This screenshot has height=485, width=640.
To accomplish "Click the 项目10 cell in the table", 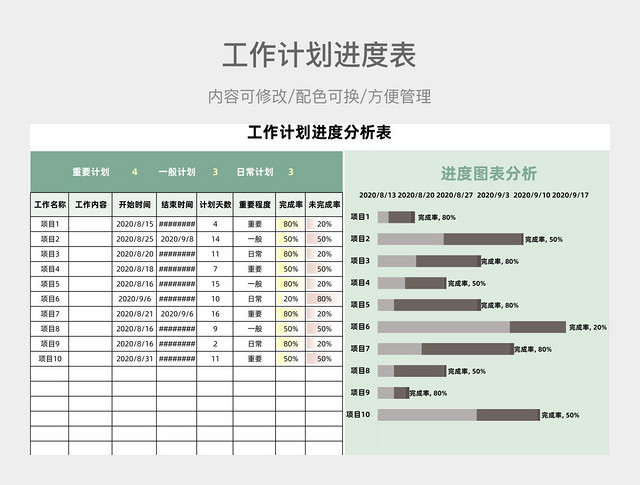I will tap(50, 359).
